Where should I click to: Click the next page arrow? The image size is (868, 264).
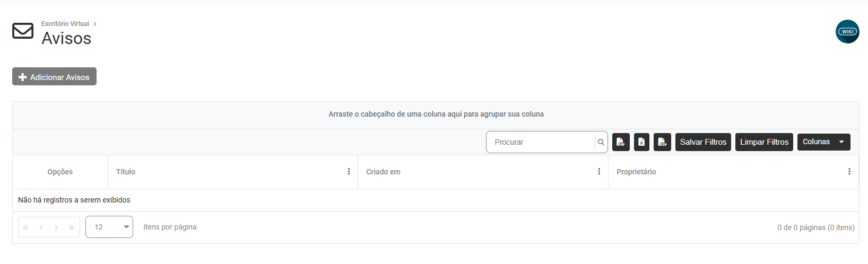pos(56,227)
